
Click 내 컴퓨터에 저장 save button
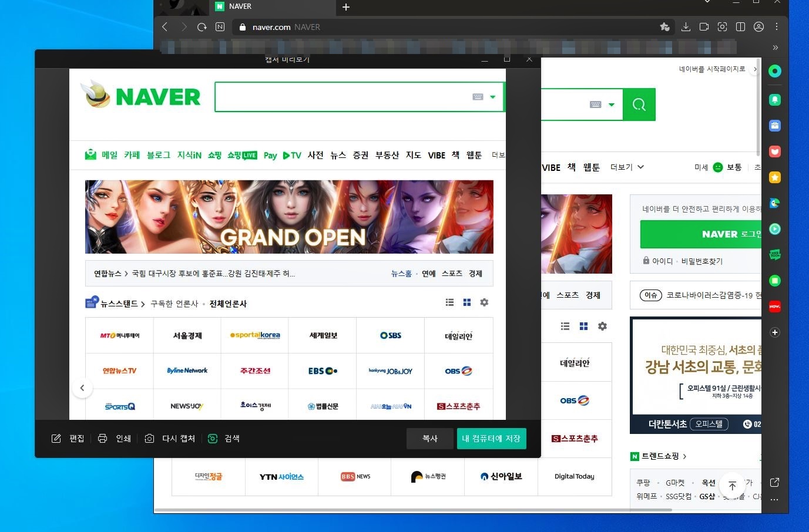click(491, 439)
